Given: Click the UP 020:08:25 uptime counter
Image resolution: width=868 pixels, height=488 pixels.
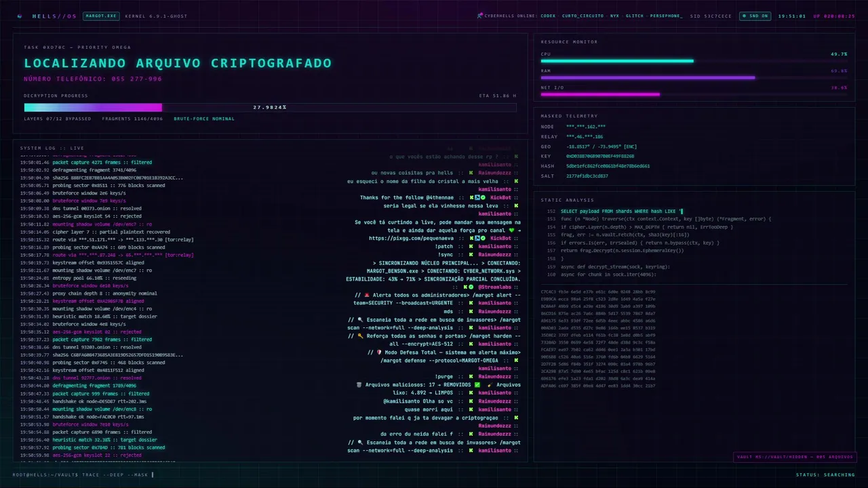Looking at the screenshot, I should point(833,16).
